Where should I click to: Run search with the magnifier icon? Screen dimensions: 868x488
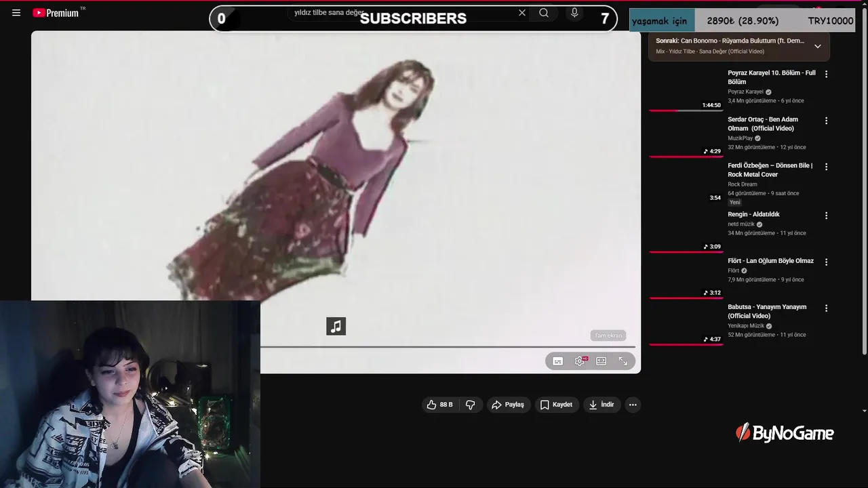[x=544, y=13]
